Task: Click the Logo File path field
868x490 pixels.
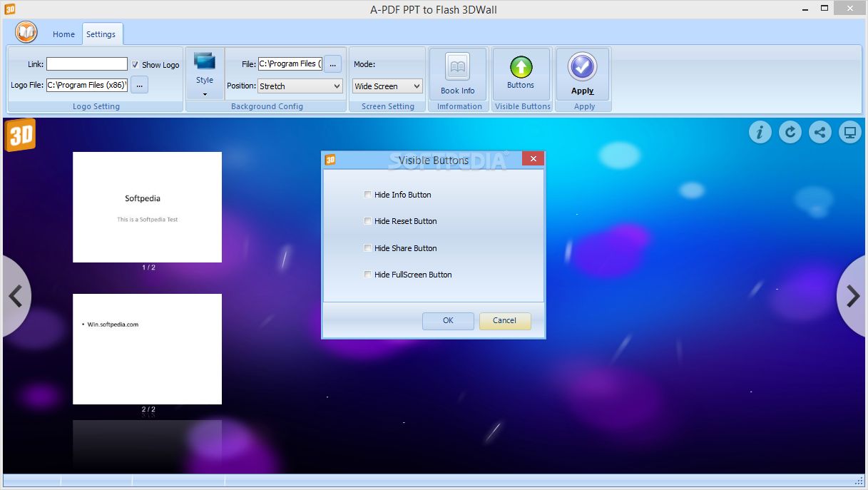Action: pyautogui.click(x=87, y=85)
